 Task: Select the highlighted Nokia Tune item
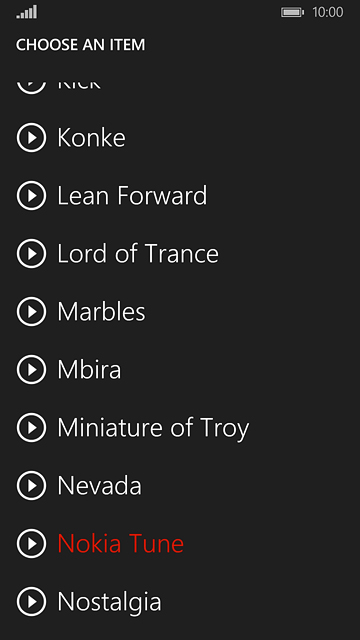coord(121,543)
